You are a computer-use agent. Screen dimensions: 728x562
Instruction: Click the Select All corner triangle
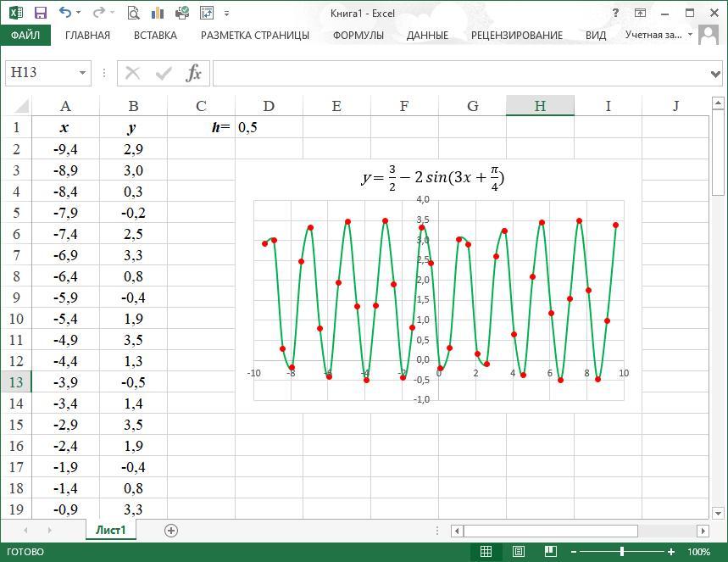click(21, 106)
